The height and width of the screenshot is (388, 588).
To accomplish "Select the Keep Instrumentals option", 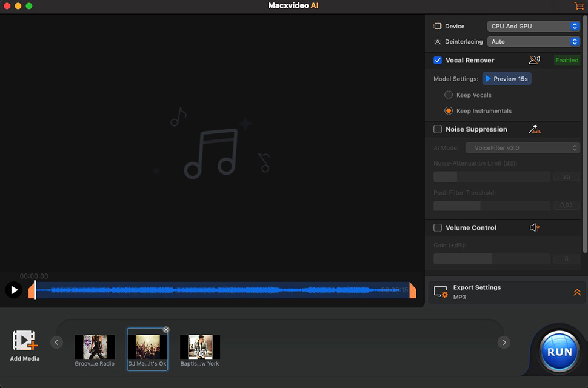I will (x=449, y=110).
